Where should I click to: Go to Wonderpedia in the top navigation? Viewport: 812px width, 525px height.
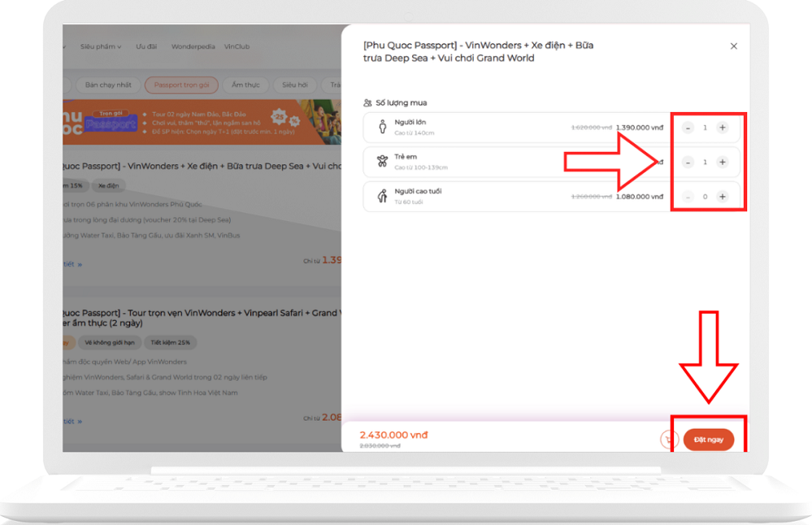pos(193,46)
